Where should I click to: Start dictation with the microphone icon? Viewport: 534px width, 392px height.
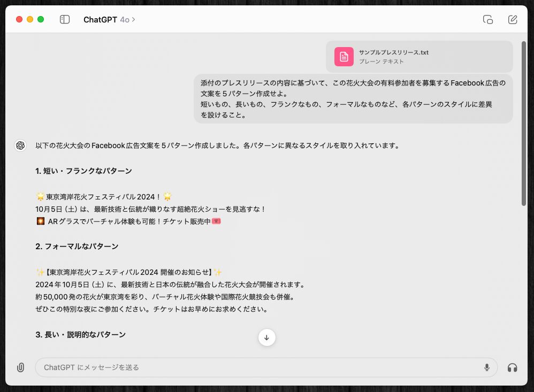click(486, 367)
